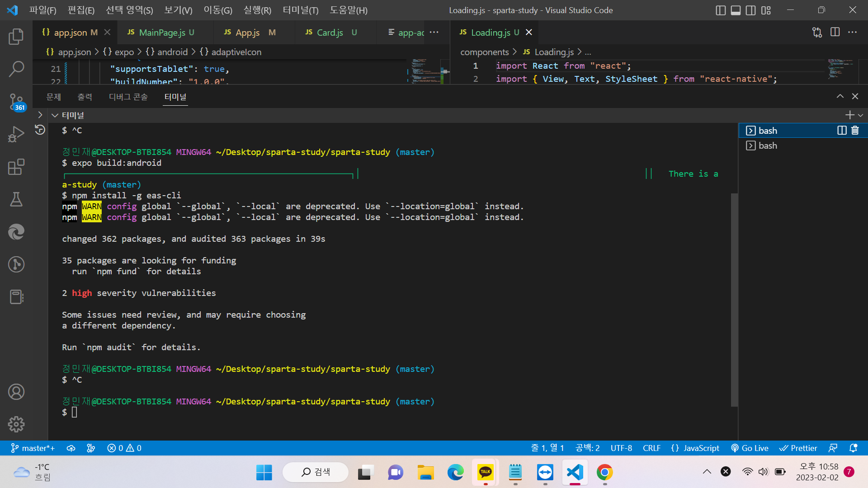Split the Loading.js editor right
The image size is (868, 488).
click(x=835, y=32)
